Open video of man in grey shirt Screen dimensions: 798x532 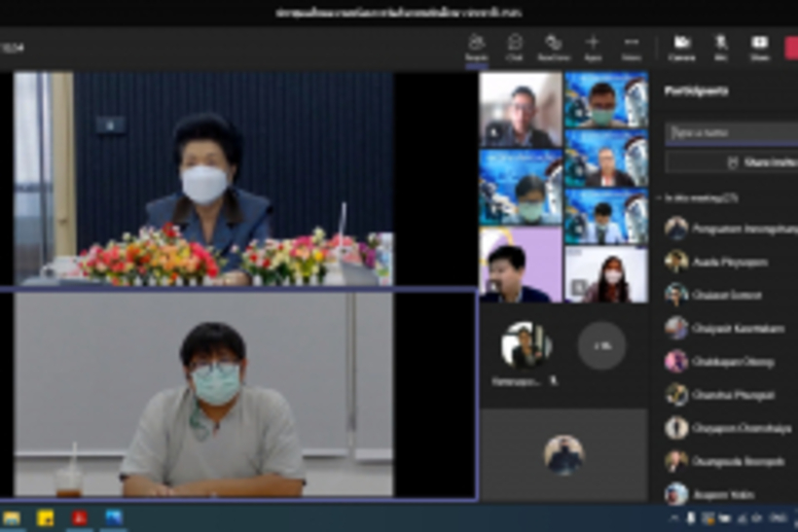pos(203,394)
